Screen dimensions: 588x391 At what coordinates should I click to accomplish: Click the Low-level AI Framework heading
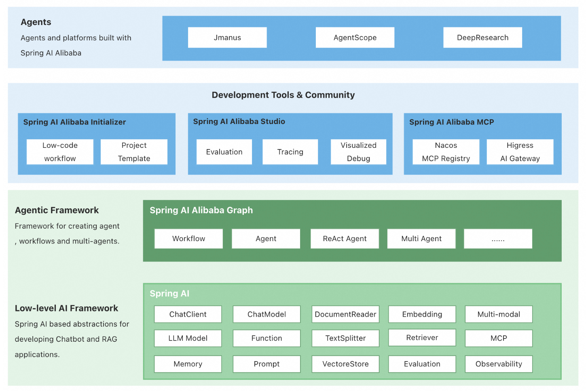(66, 308)
